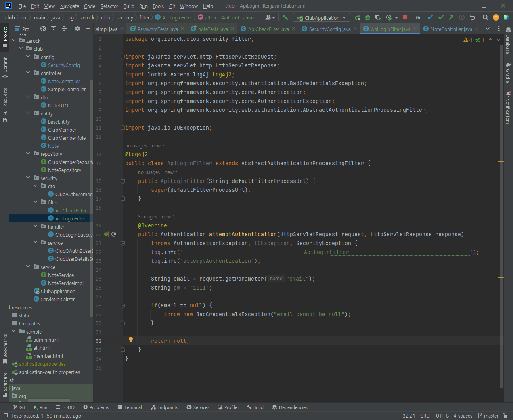This screenshot has width=513, height=420.
Task: Click the warnings count inspection widget
Action: (468, 40)
